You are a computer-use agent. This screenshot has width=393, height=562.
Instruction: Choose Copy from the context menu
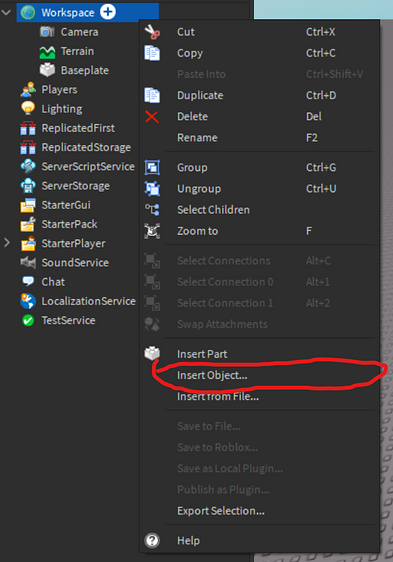click(x=259, y=53)
